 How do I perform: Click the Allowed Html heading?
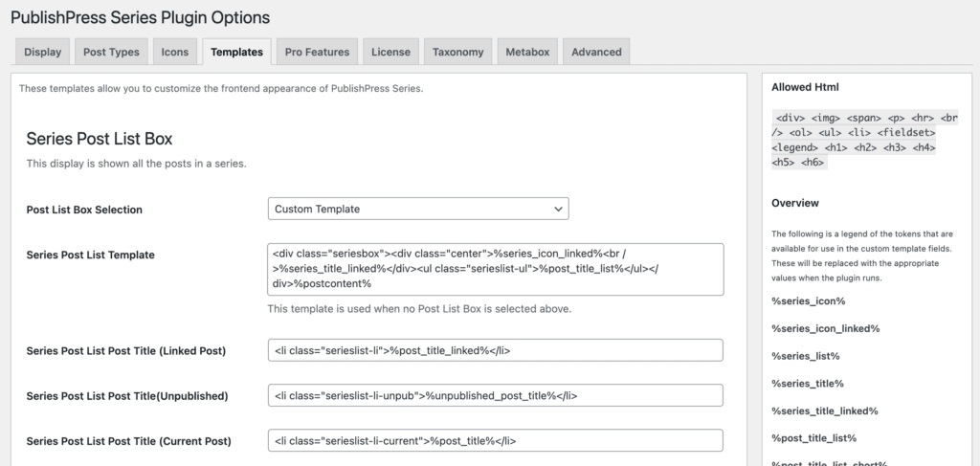(805, 87)
